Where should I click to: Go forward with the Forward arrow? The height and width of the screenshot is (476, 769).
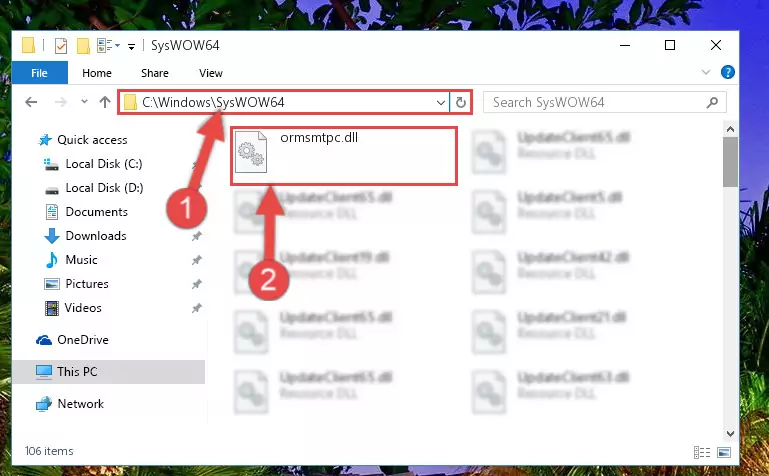(60, 102)
